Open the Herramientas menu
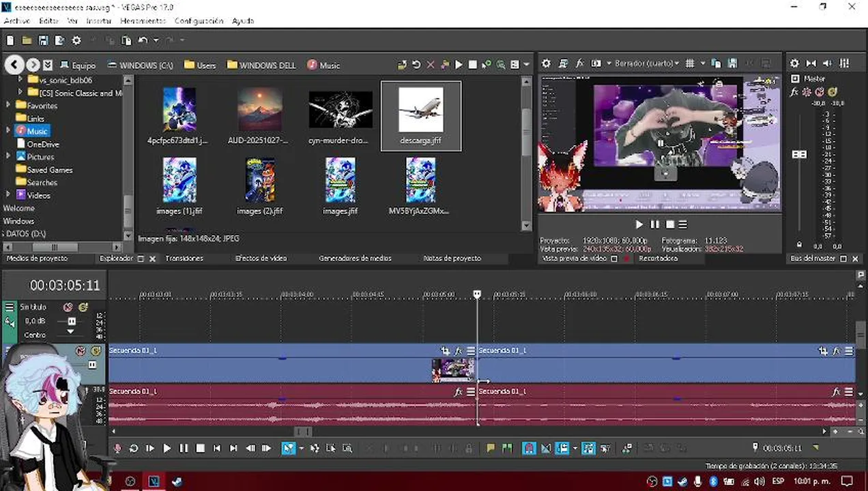This screenshot has height=491, width=868. [x=143, y=21]
